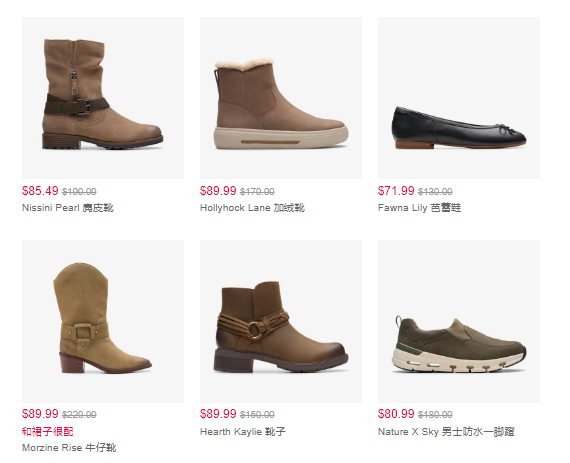Viewport: 570px width, 463px height.
Task: Click the Fawna Lily product title
Action: [x=420, y=208]
